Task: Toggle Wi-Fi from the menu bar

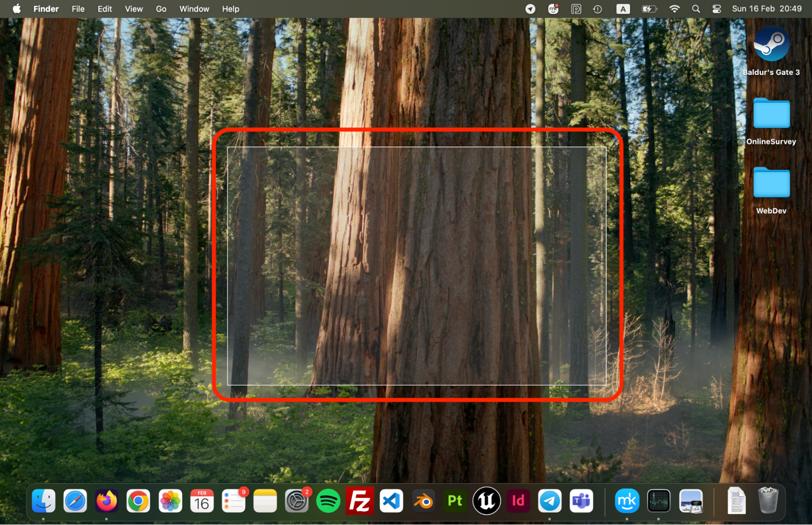Action: pyautogui.click(x=674, y=9)
